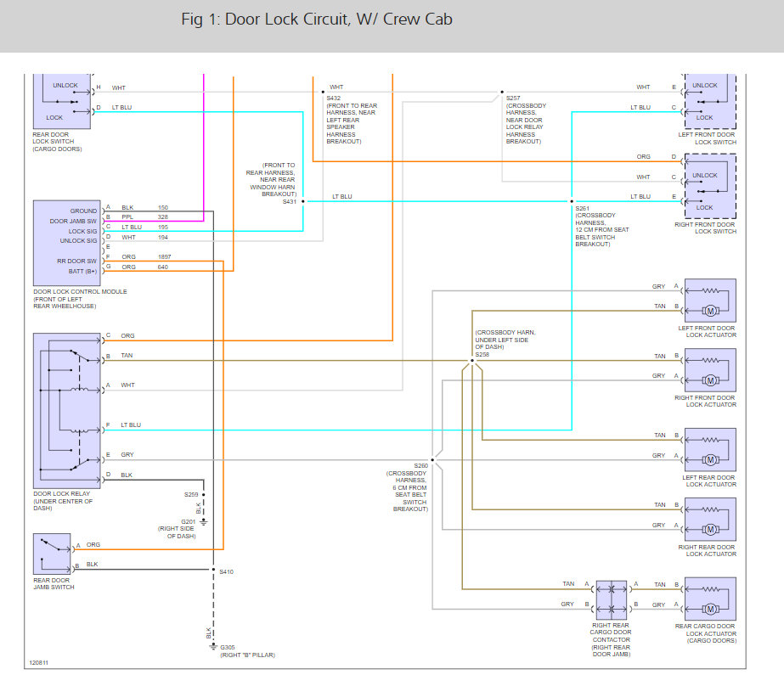Click the G305 (RIGHT "B" PILLAR) label

click(x=247, y=651)
